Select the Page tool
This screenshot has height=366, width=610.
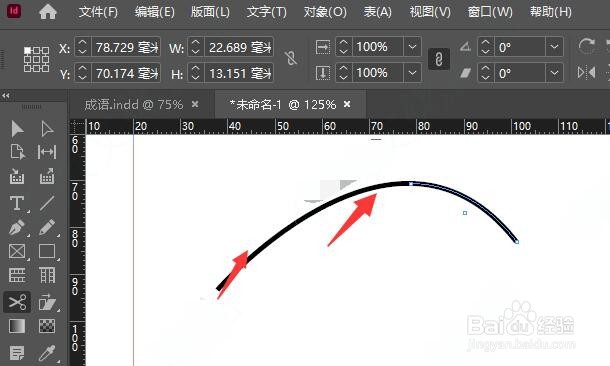(17, 152)
